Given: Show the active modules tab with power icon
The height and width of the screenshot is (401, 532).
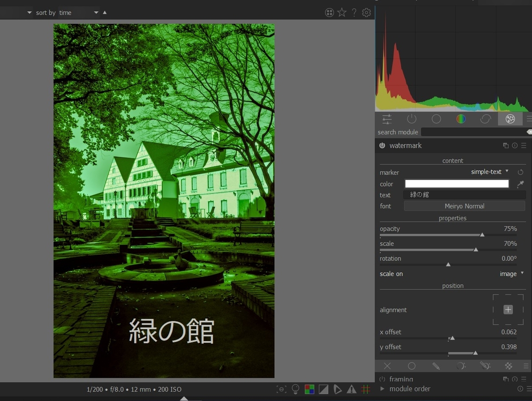Looking at the screenshot, I should pyautogui.click(x=412, y=119).
